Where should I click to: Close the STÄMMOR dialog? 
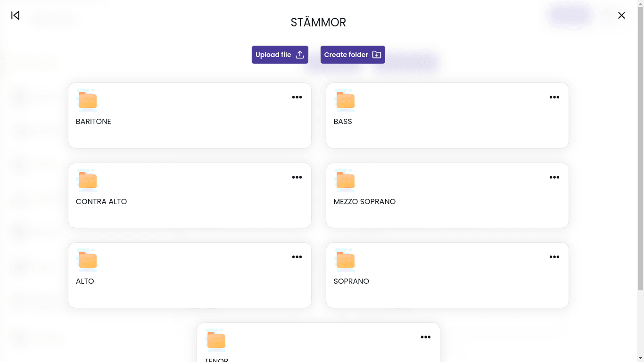[x=621, y=16]
